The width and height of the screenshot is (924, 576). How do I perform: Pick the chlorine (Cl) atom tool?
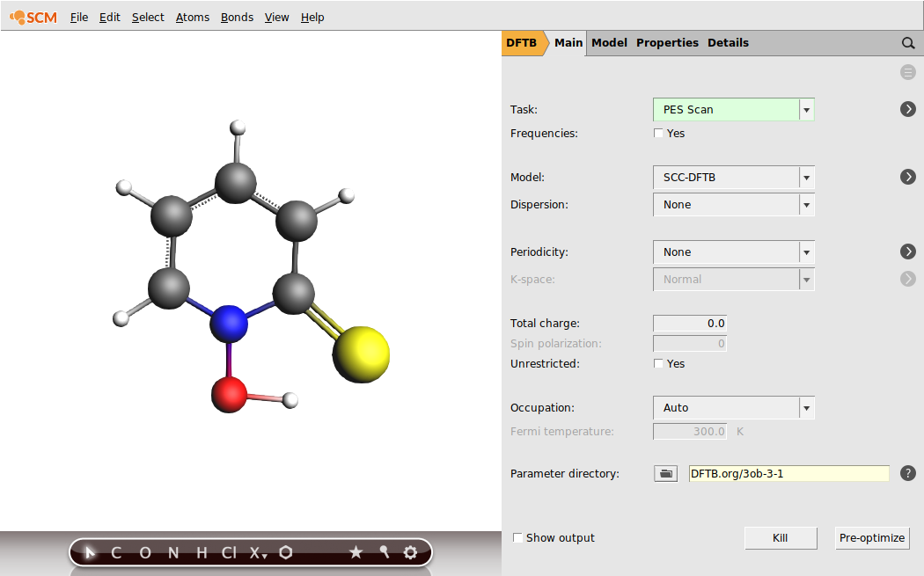[229, 552]
